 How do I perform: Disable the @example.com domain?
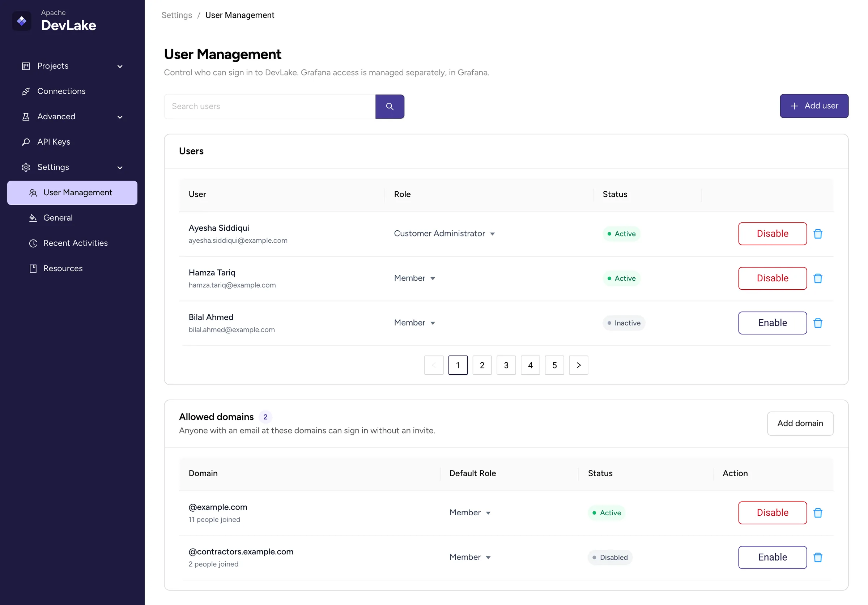click(773, 513)
